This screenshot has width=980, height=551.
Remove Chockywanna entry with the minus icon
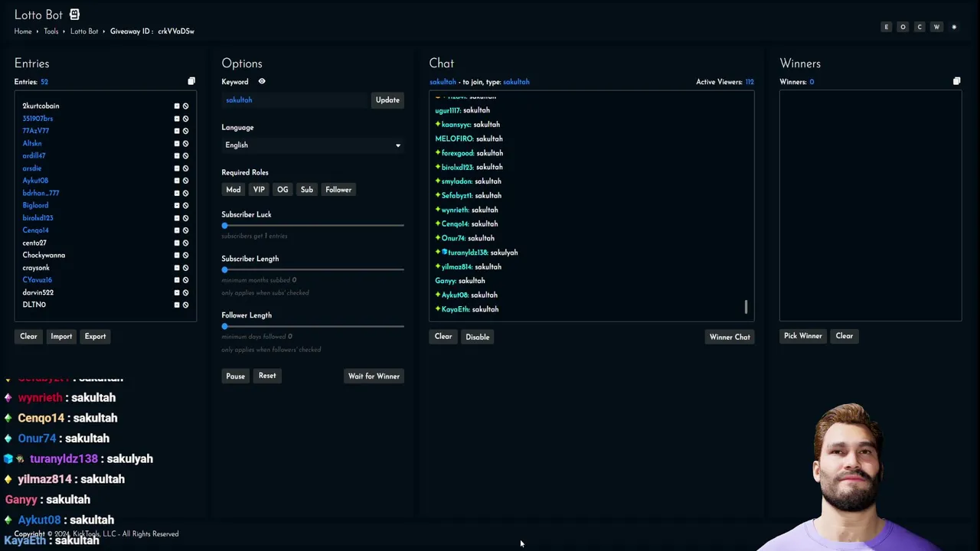[x=177, y=256]
